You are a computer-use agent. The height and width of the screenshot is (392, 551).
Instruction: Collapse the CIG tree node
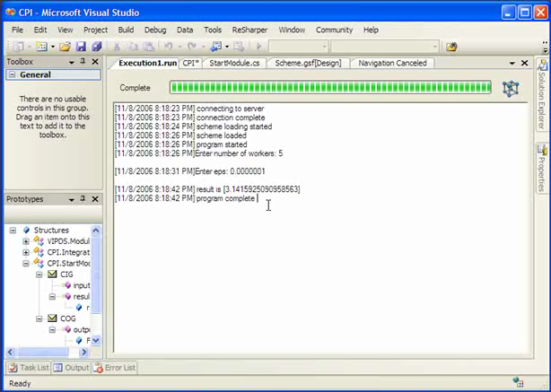point(39,274)
